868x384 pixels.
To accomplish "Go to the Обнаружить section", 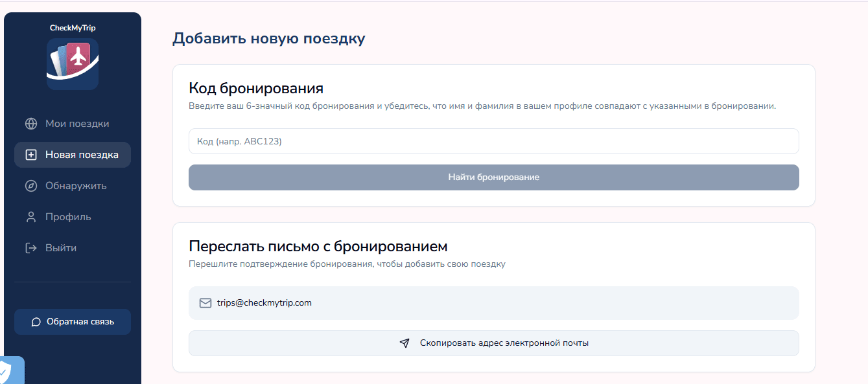I will (x=73, y=186).
